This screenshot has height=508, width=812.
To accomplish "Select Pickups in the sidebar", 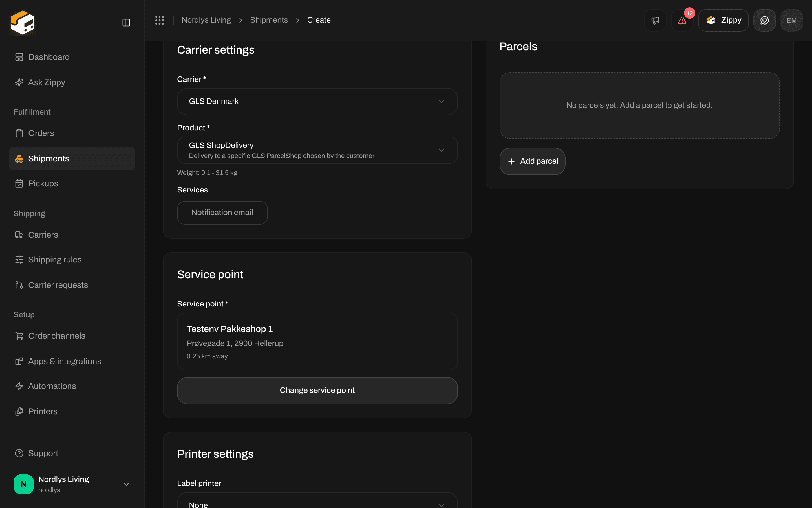I will coord(72,183).
